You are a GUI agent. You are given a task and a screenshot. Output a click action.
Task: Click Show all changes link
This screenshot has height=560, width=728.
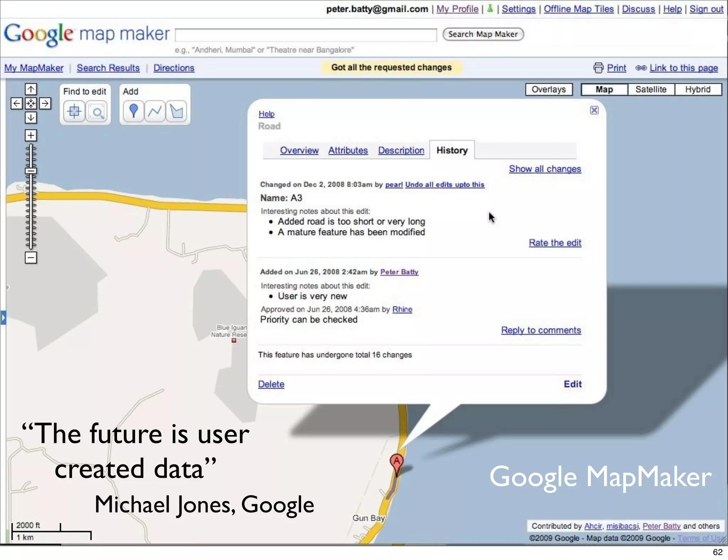tap(545, 169)
